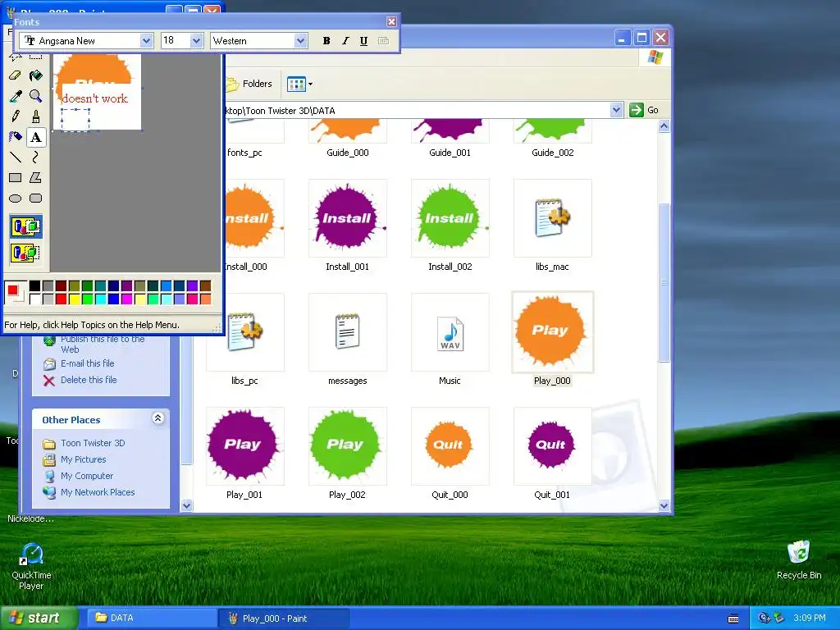This screenshot has height=630, width=840.
Task: Choose the straight Line tool
Action: (16, 157)
